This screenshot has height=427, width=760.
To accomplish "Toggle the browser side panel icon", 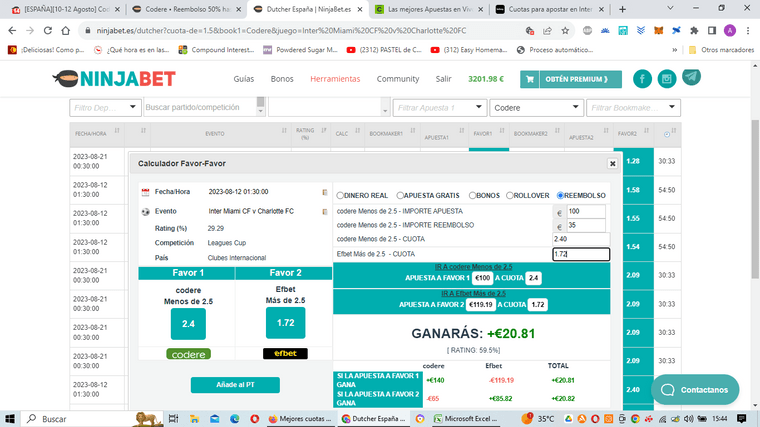I will pos(712,31).
